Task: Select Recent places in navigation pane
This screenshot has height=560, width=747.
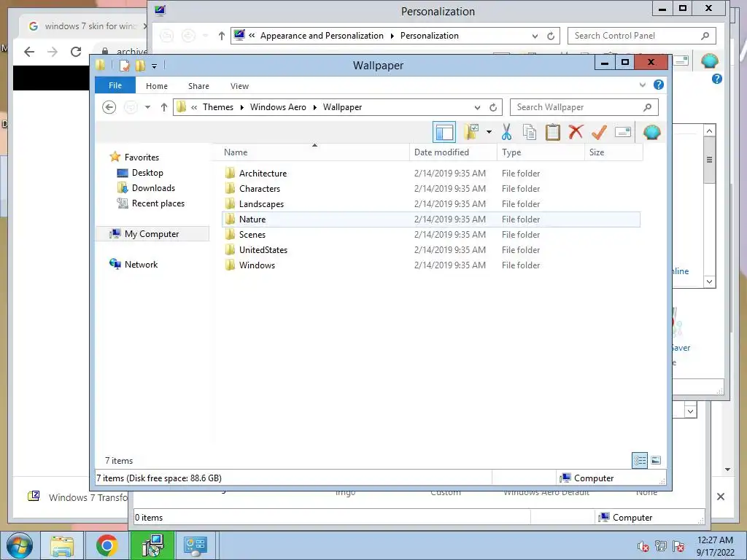Action: pos(158,203)
